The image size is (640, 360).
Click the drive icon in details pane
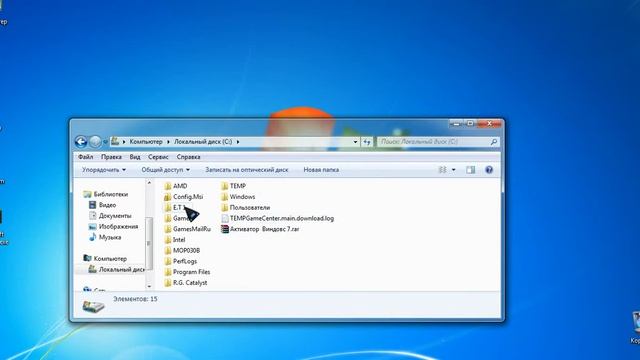pos(93,306)
